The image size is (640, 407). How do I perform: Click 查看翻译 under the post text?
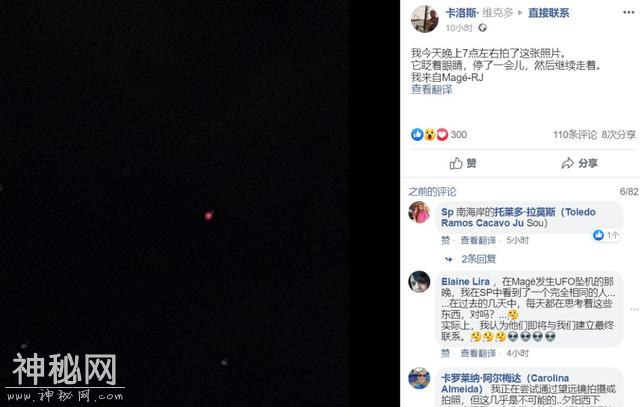(x=431, y=89)
